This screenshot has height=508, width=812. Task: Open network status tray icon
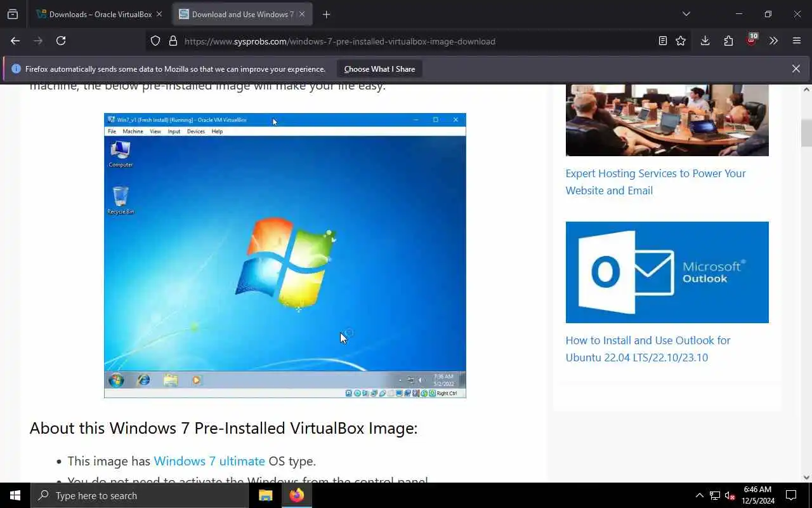(715, 495)
